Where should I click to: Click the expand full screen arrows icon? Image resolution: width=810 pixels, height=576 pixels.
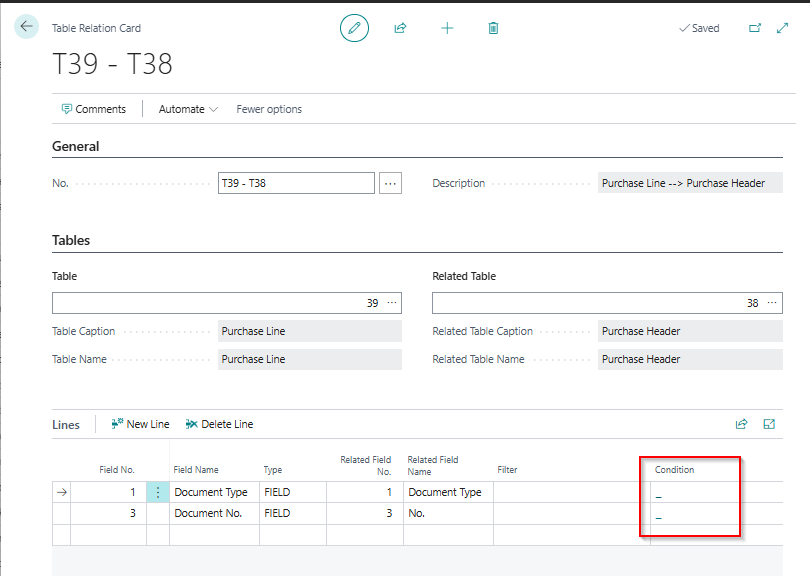(782, 28)
